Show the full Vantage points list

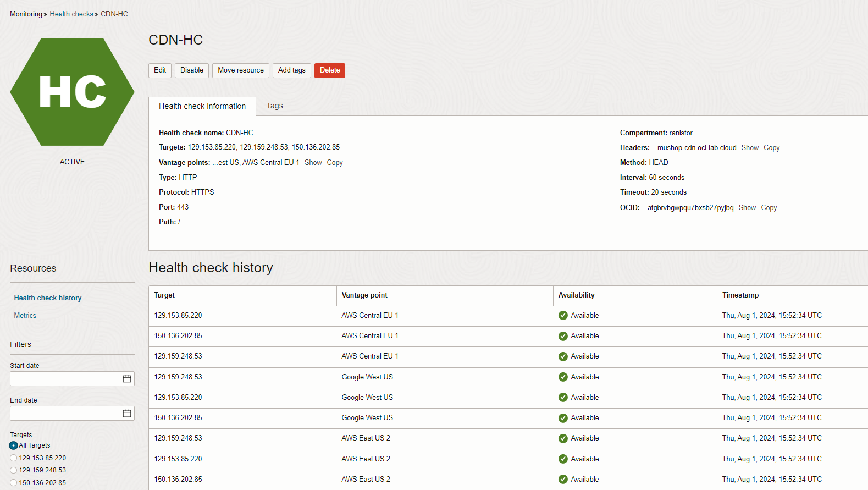[x=313, y=163]
